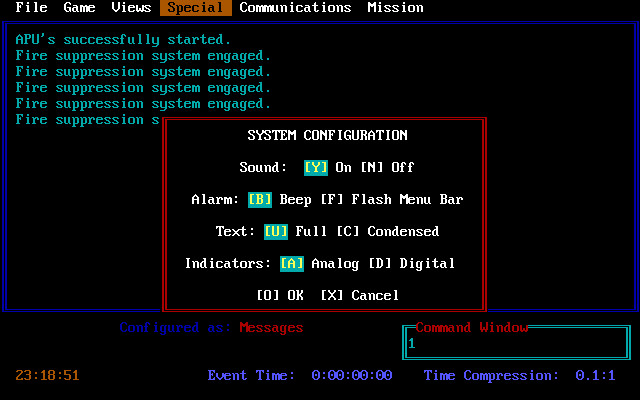Select the [C] Condensed text option

point(388,231)
